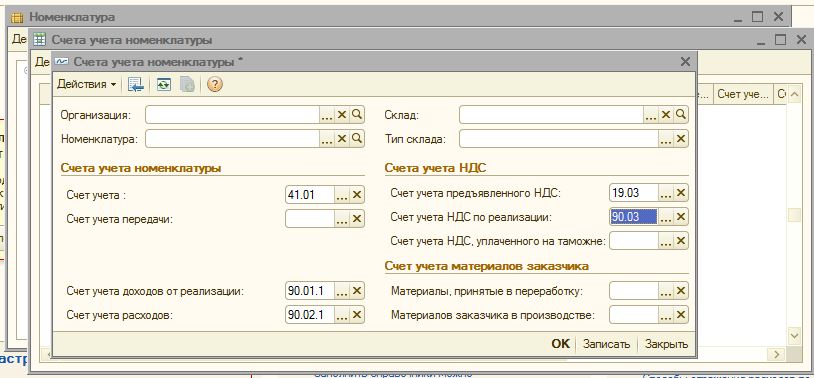The height and width of the screenshot is (378, 814).
Task: Select Счет учета передачи via ellipsis
Action: click(342, 219)
